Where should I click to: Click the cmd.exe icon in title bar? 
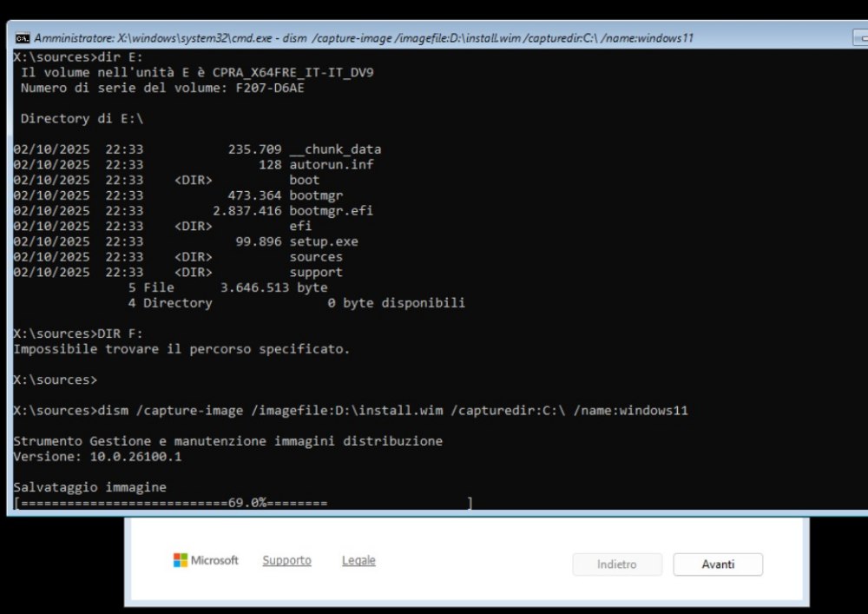point(23,38)
